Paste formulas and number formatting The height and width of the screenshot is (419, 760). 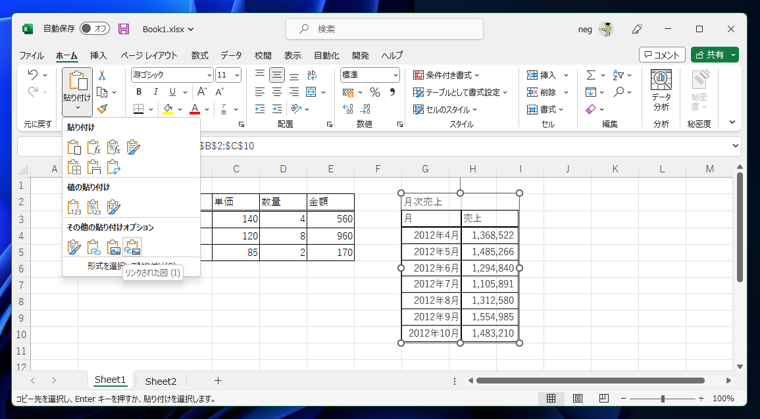pos(113,147)
